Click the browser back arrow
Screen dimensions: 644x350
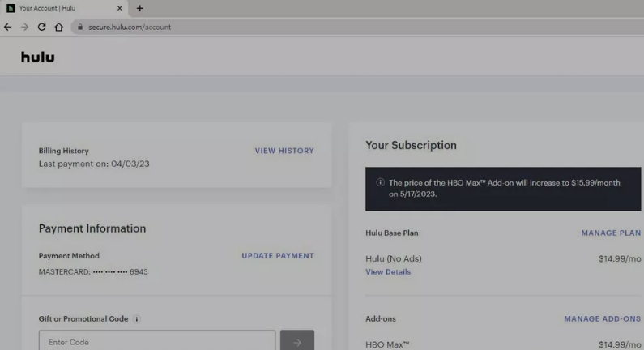tap(7, 27)
